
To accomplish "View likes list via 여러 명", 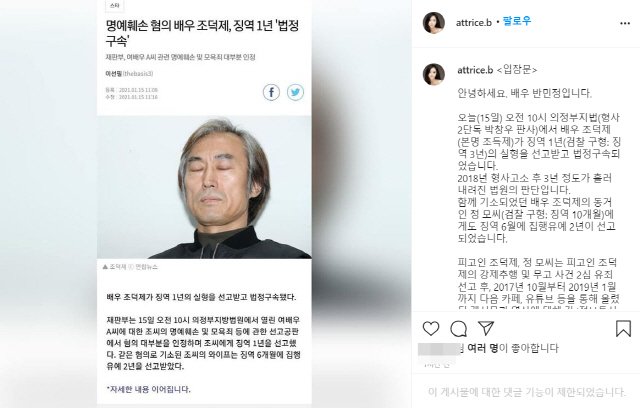I will [x=482, y=348].
